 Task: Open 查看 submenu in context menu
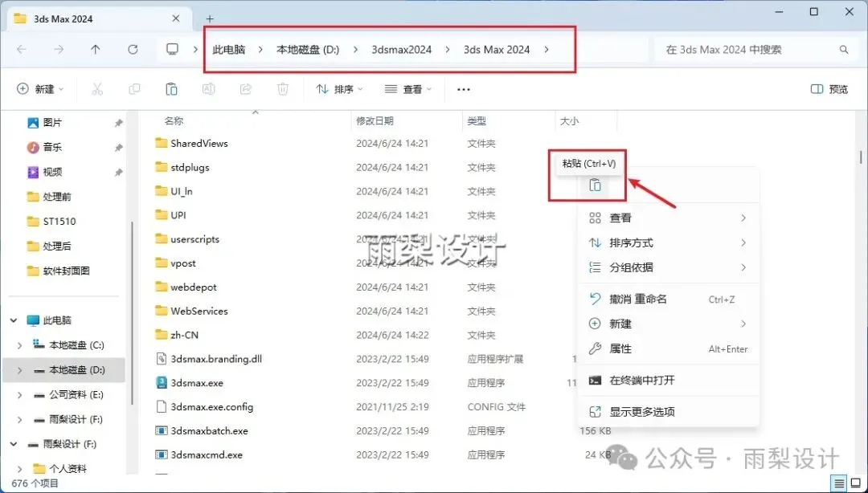click(x=668, y=218)
